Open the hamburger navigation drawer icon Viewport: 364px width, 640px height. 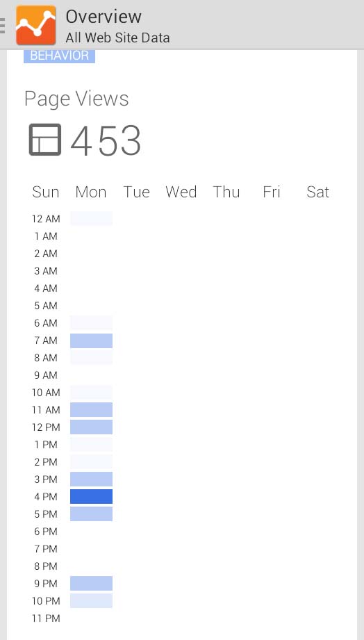tap(3, 25)
